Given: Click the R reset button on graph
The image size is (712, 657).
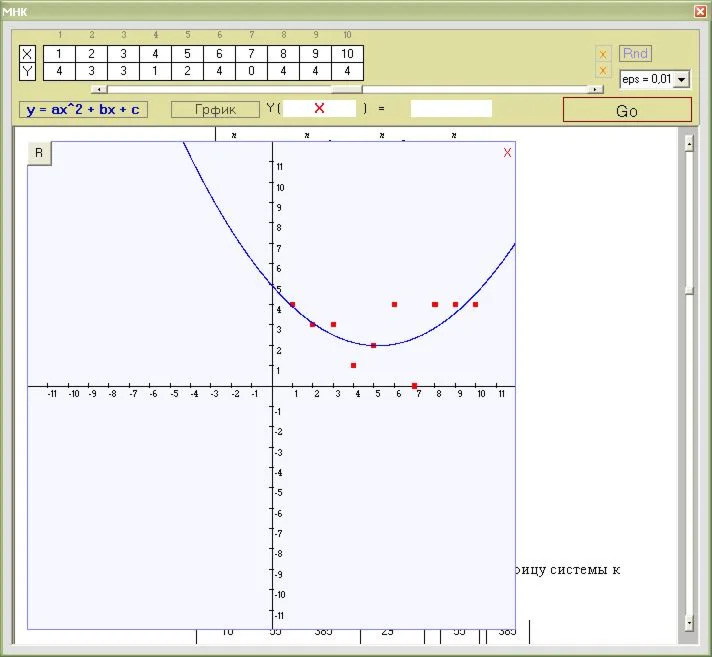Looking at the screenshot, I should click(39, 152).
